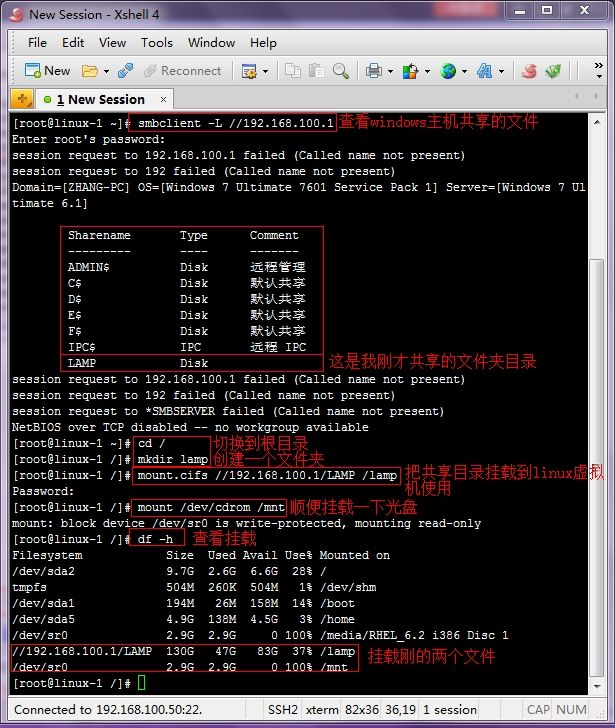Image resolution: width=615 pixels, height=728 pixels.
Task: Click the 82x36 terminal size indicator
Action: pos(361,709)
